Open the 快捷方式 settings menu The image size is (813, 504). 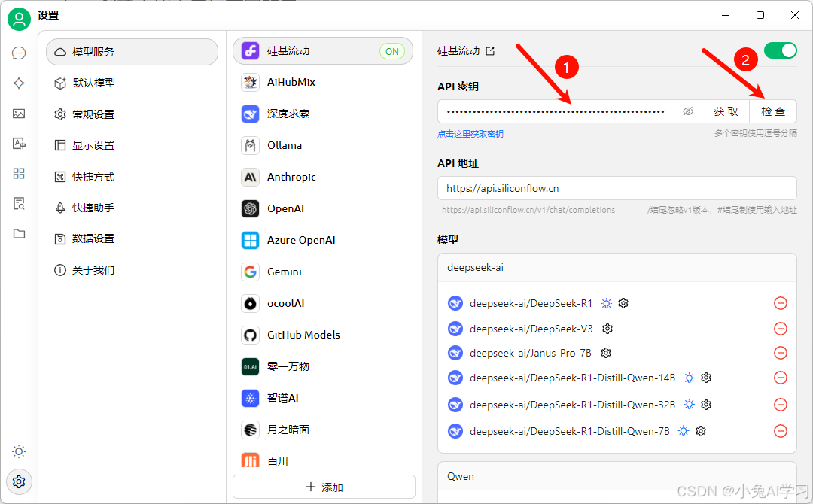click(132, 177)
